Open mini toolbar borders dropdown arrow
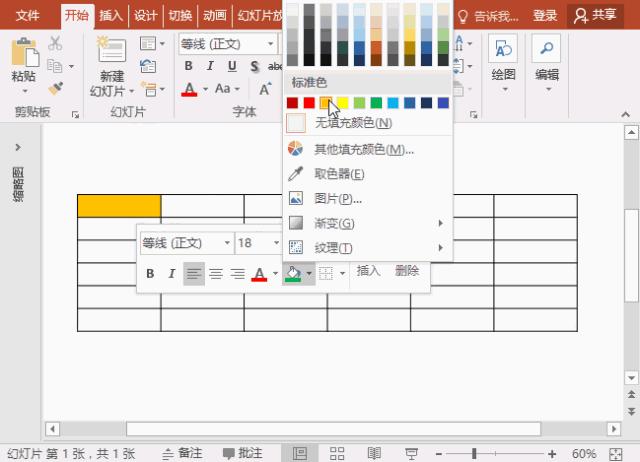Image resolution: width=640 pixels, height=462 pixels. (342, 273)
